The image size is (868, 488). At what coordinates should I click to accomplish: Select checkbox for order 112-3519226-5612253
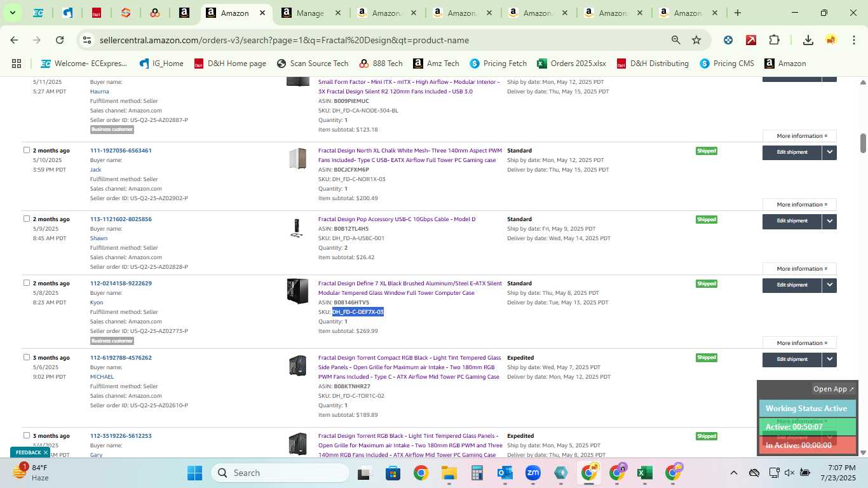click(x=27, y=436)
